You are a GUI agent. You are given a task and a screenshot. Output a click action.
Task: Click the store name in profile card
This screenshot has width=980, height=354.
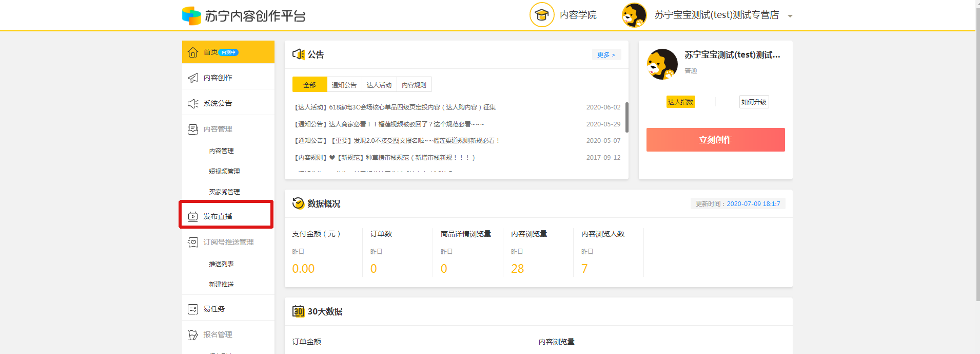pos(732,54)
